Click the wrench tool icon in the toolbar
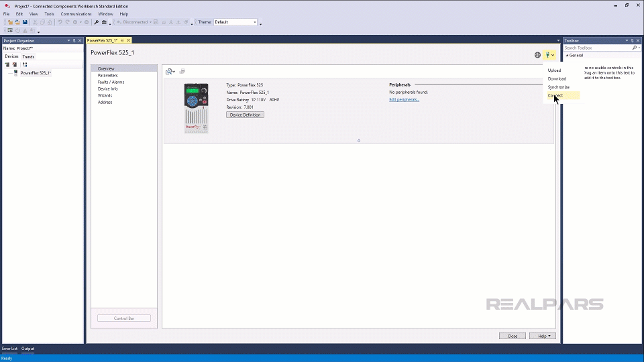 coord(97,22)
